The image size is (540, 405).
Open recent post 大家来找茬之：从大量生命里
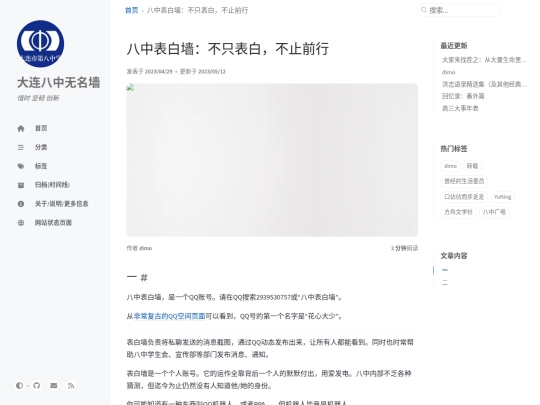pyautogui.click(x=484, y=60)
